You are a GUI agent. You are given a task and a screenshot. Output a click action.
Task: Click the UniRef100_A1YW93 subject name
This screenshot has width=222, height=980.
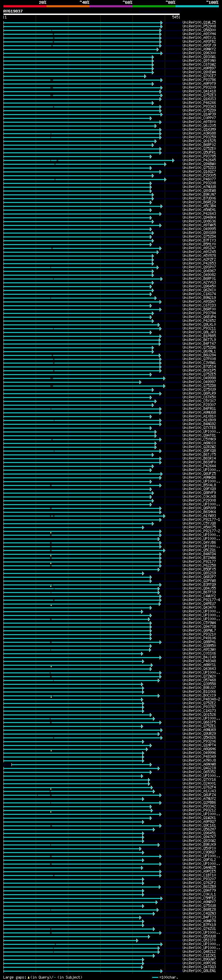199,516
